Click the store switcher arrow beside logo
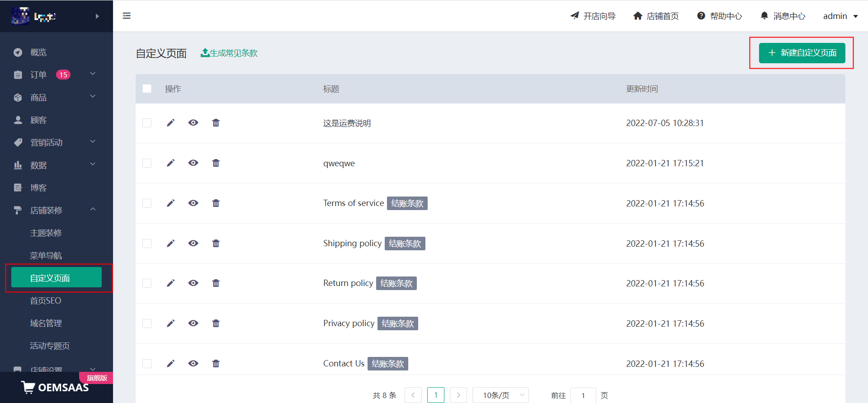 pyautogui.click(x=97, y=16)
